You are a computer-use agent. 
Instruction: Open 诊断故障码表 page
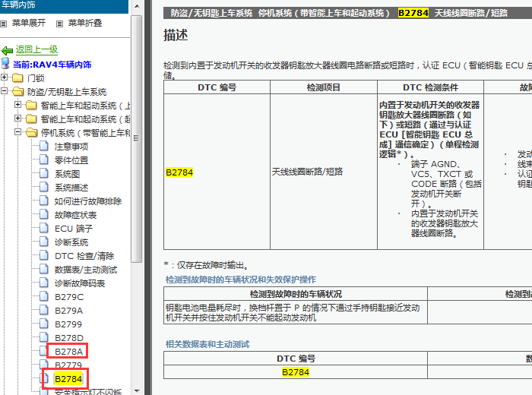(x=80, y=283)
